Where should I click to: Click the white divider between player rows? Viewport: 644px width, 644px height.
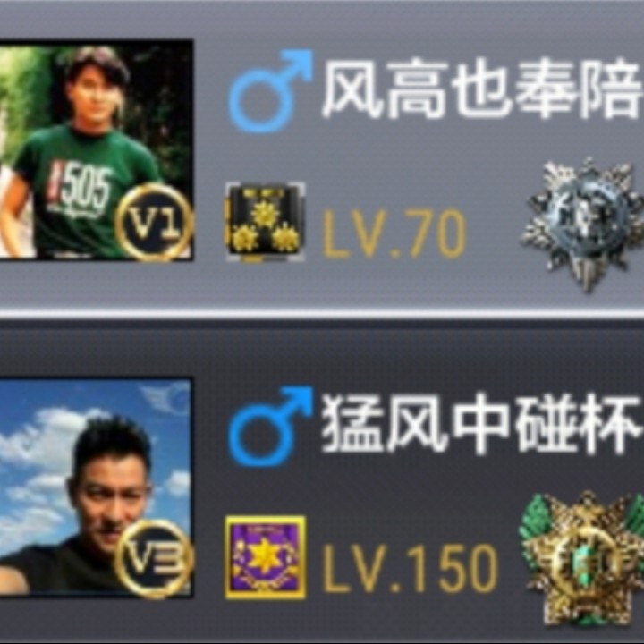[322, 315]
